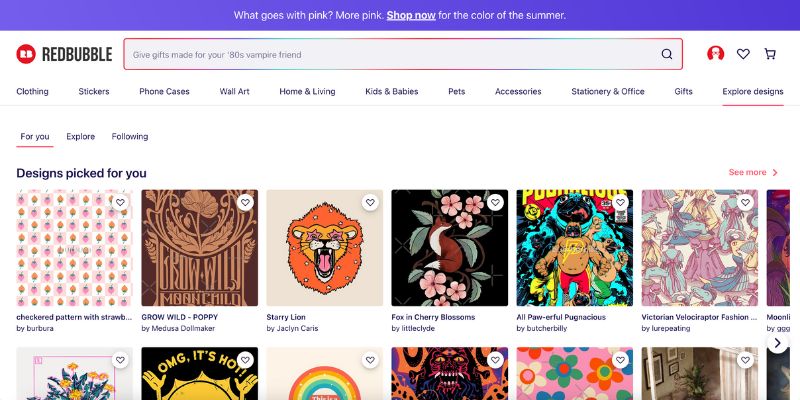Favorite Fox in Cherry Blossoms design
Screen dimensions: 800x400
(x=494, y=203)
